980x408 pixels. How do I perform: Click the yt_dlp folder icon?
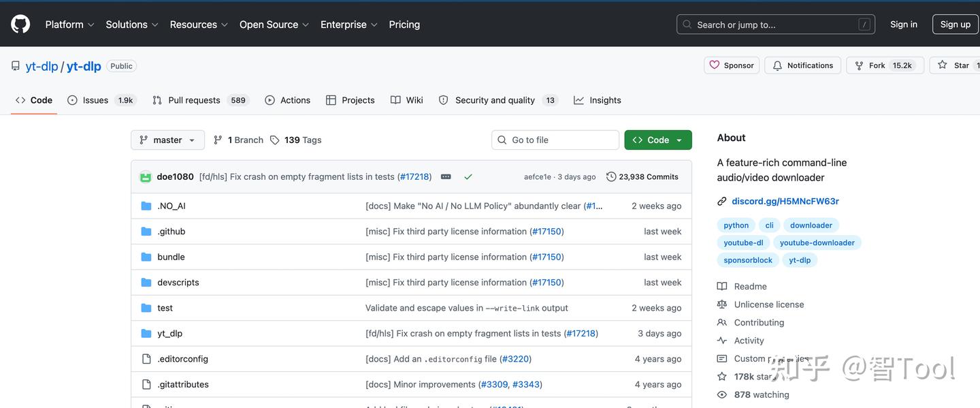tap(146, 334)
